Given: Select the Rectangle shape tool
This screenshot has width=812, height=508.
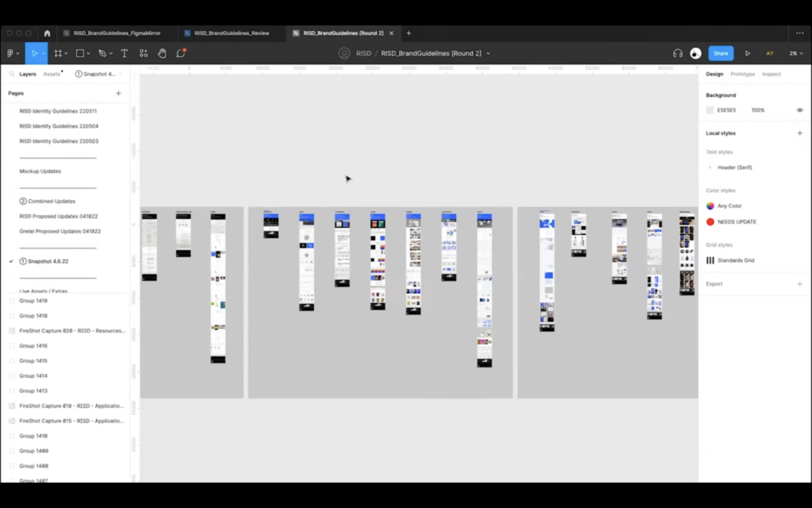Looking at the screenshot, I should (79, 53).
